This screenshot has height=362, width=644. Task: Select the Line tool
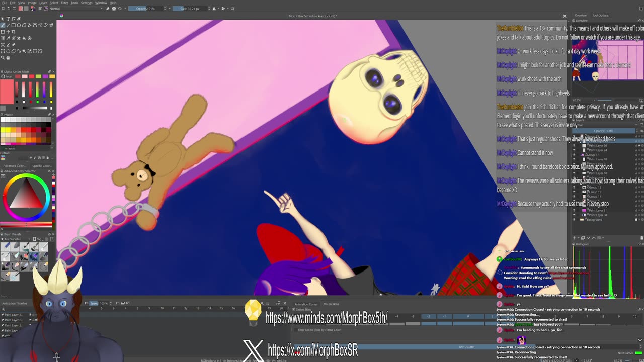tap(8, 25)
